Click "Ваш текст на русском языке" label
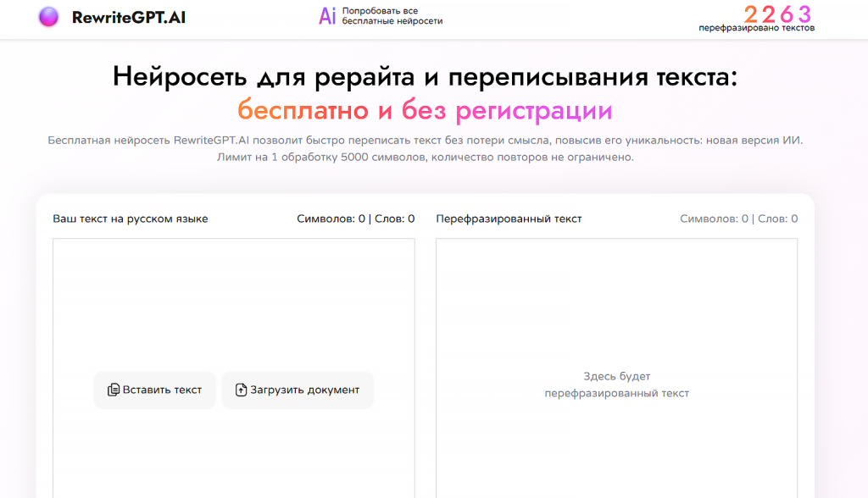This screenshot has width=868, height=498. [x=130, y=219]
